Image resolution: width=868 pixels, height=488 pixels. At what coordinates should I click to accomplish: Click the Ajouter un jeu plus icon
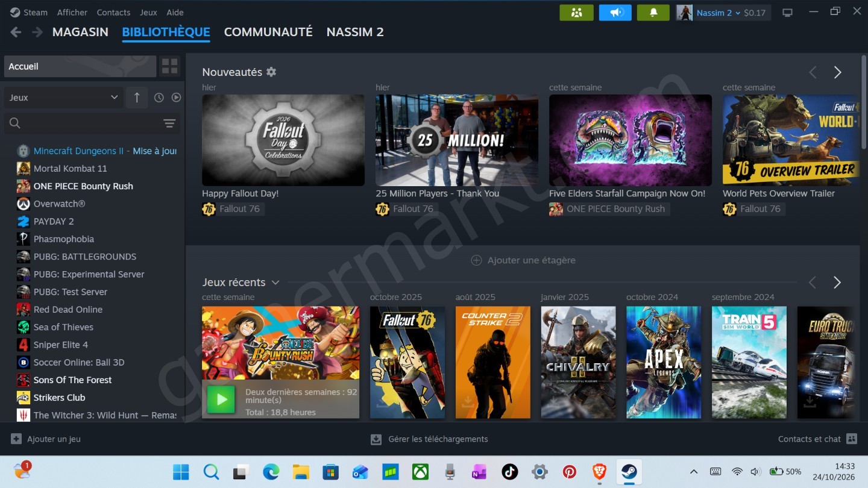point(16,439)
